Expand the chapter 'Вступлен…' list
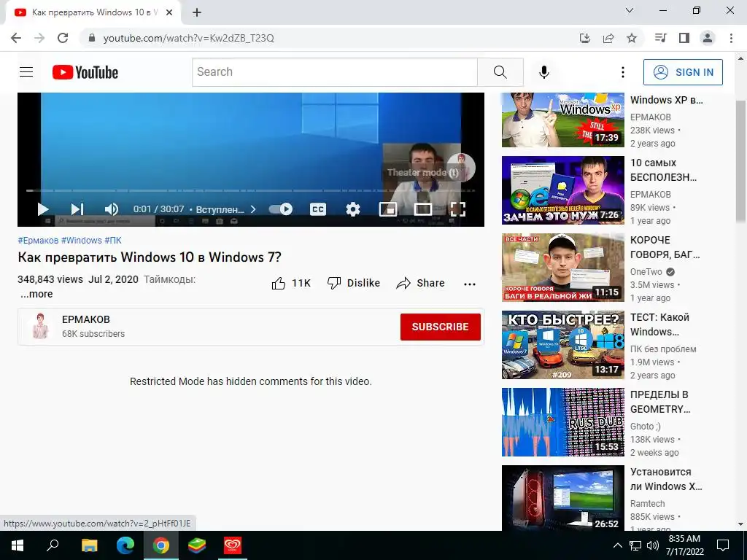747x560 pixels. point(226,209)
